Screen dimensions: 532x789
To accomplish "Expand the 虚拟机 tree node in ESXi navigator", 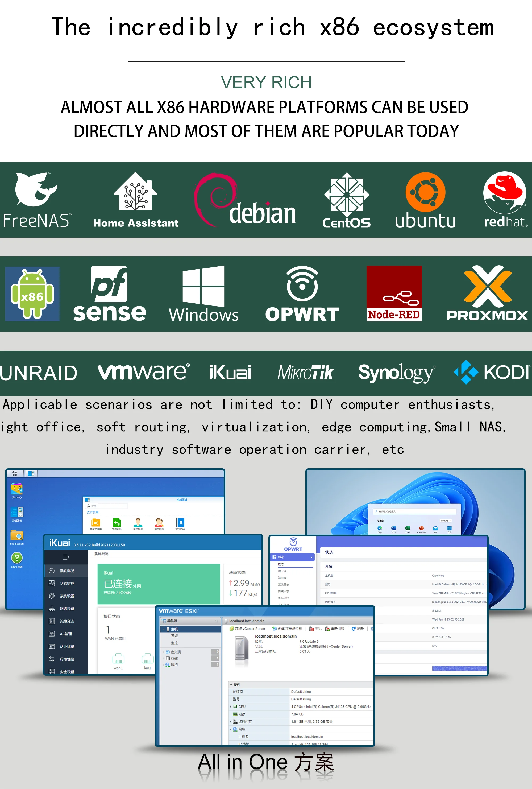I will pyautogui.click(x=164, y=652).
